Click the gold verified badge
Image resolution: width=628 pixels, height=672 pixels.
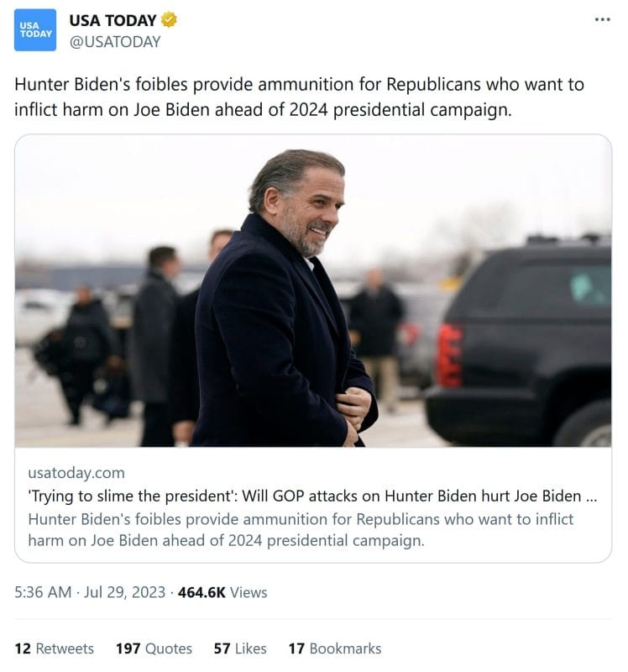coord(169,20)
